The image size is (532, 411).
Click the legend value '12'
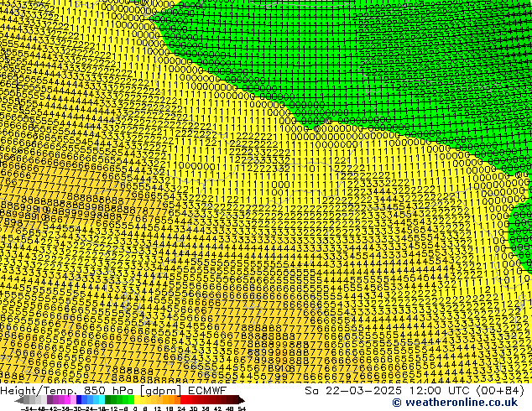coord(157,408)
